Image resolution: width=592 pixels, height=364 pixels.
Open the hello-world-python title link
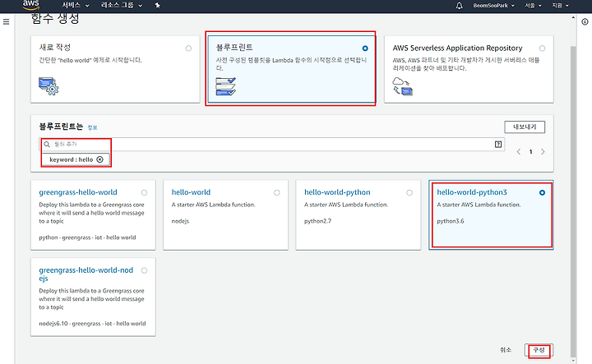(337, 192)
